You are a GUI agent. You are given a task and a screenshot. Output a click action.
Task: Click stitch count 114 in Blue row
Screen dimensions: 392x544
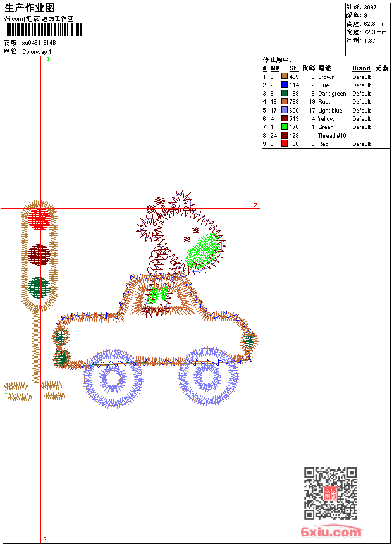pyautogui.click(x=294, y=85)
